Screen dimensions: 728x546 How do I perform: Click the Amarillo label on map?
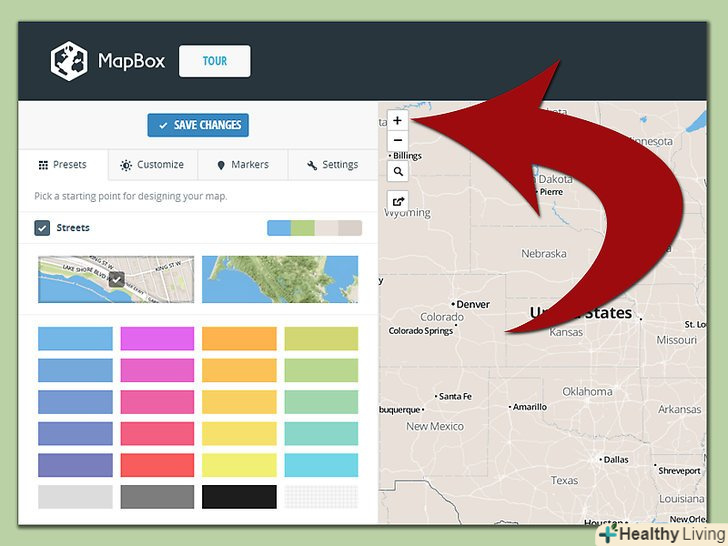click(x=529, y=407)
